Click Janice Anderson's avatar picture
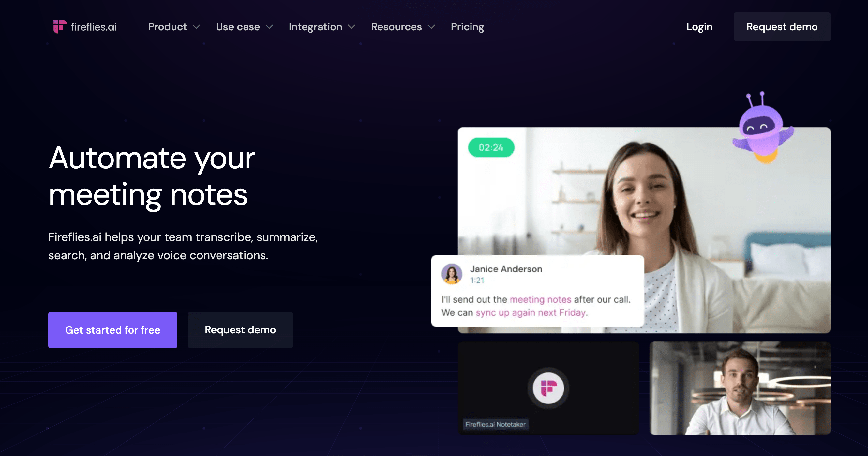The width and height of the screenshot is (868, 456). [x=452, y=274]
